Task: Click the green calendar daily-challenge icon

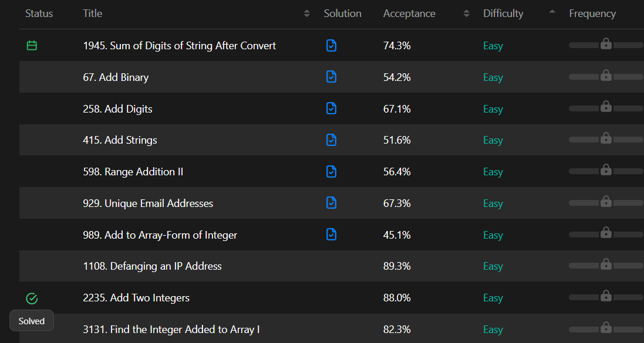Action: point(32,46)
